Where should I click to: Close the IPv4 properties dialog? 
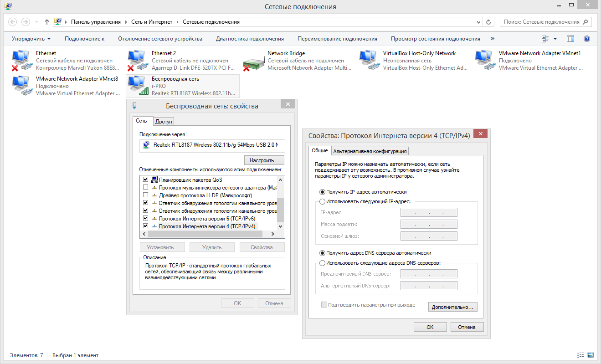tap(480, 133)
